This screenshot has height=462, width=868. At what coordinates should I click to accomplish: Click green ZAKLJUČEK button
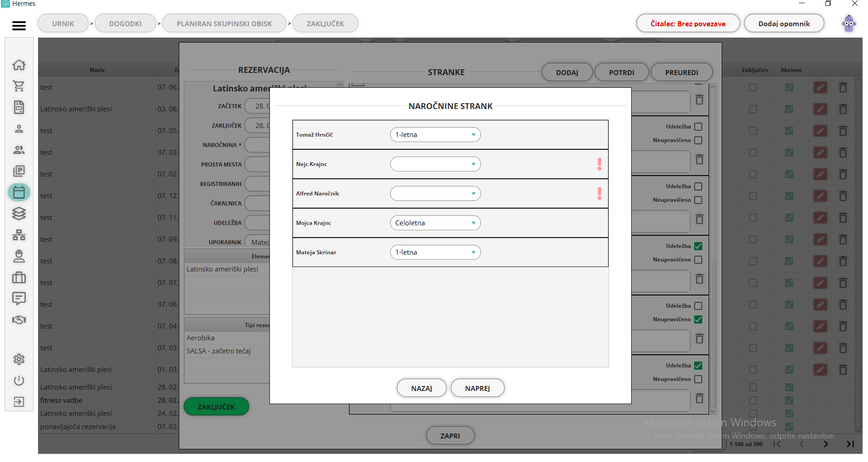pyautogui.click(x=216, y=407)
